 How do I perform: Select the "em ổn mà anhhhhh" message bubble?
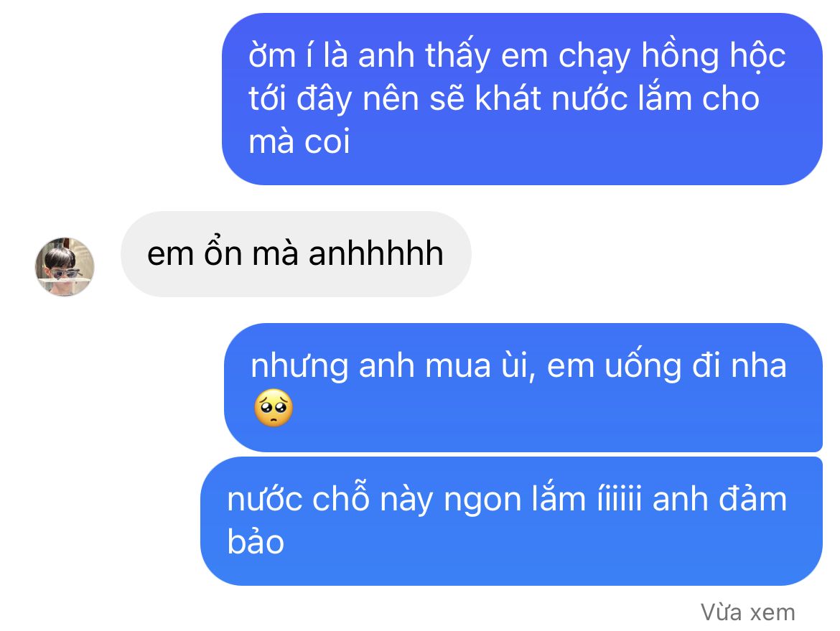[x=296, y=254]
